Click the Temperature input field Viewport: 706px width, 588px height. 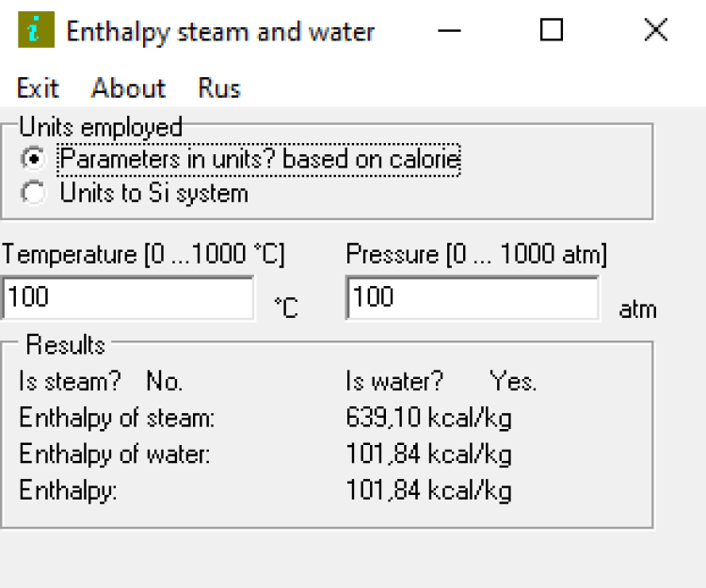pos(128,298)
